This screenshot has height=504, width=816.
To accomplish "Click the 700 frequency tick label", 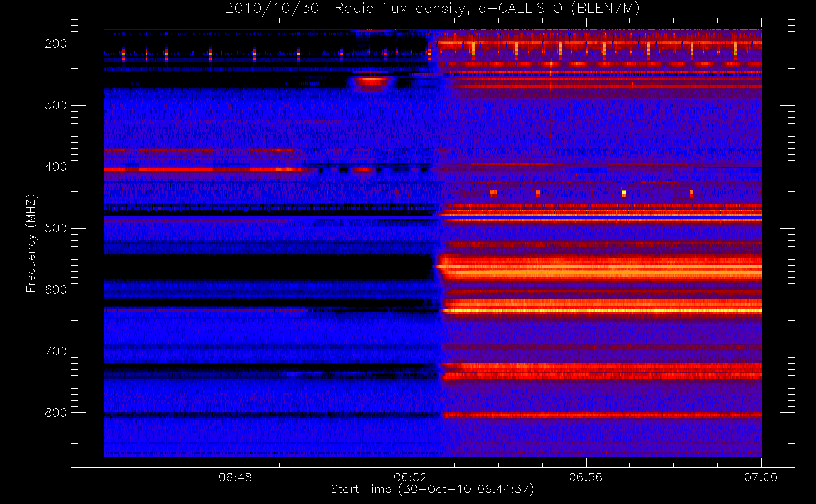I will [55, 351].
